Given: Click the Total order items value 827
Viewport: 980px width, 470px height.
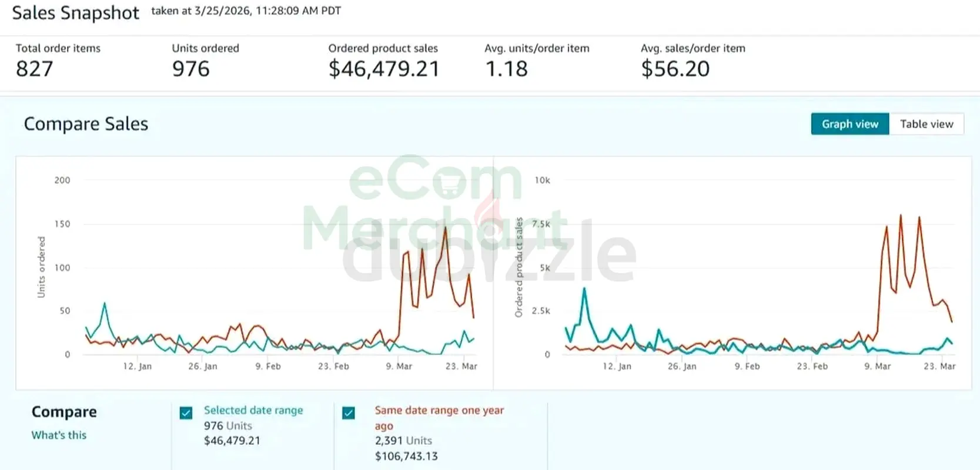Looking at the screenshot, I should (35, 69).
